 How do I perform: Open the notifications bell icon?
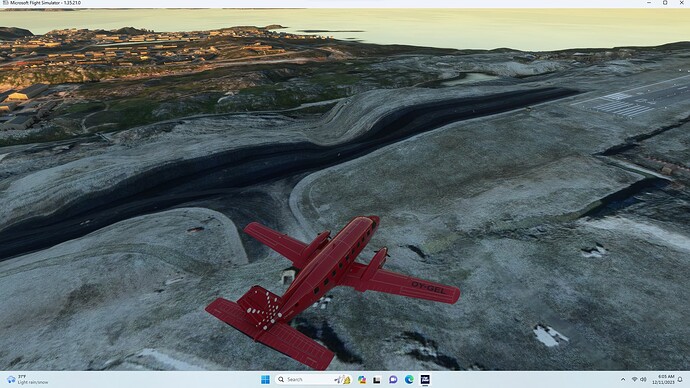pos(680,380)
